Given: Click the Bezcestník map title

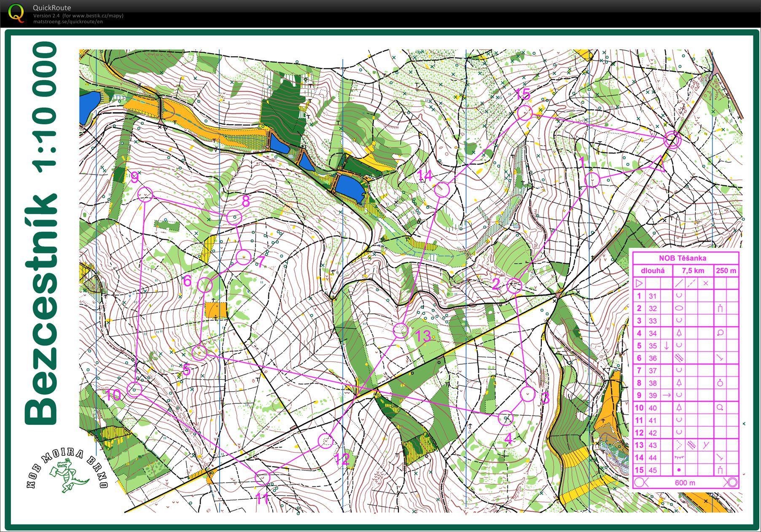Looking at the screenshot, I should point(41,310).
